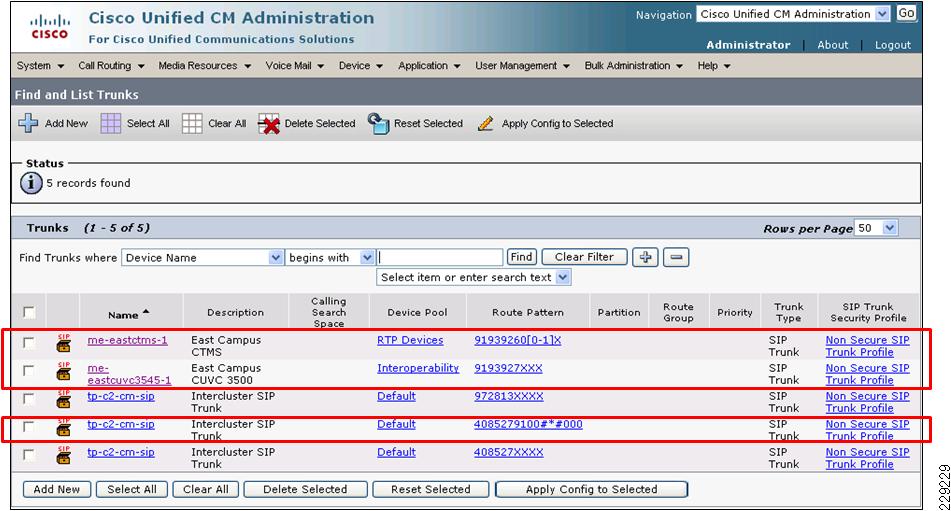Open the Bulk Administration menu
The image size is (951, 511).
click(x=633, y=65)
